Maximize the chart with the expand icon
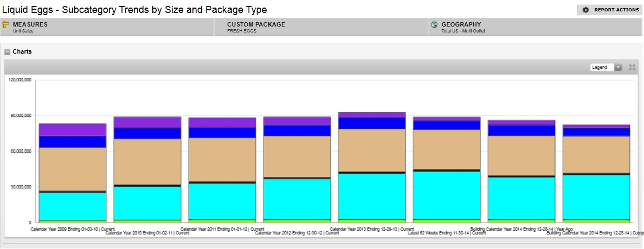The width and height of the screenshot is (644, 249). coord(632,67)
